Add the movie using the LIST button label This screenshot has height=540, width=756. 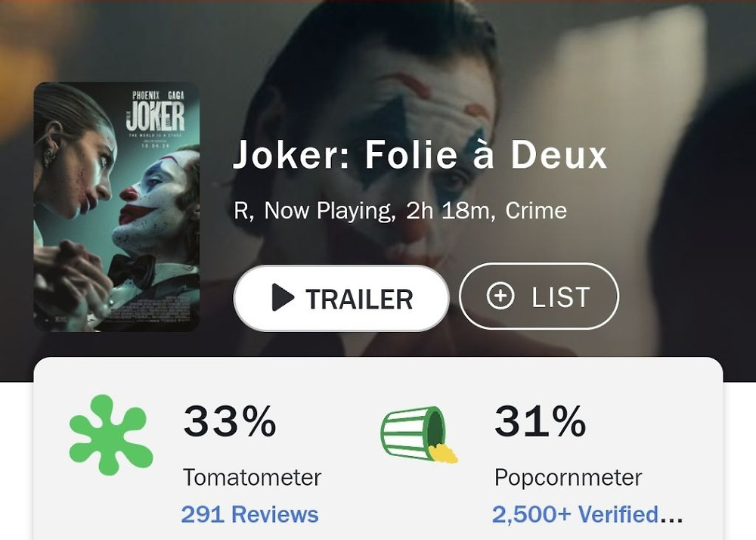pos(561,296)
